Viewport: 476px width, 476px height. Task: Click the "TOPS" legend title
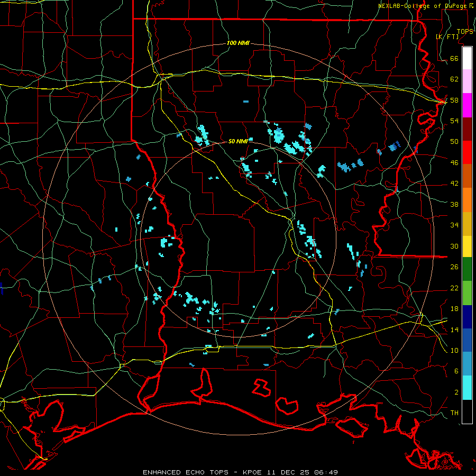point(465,32)
